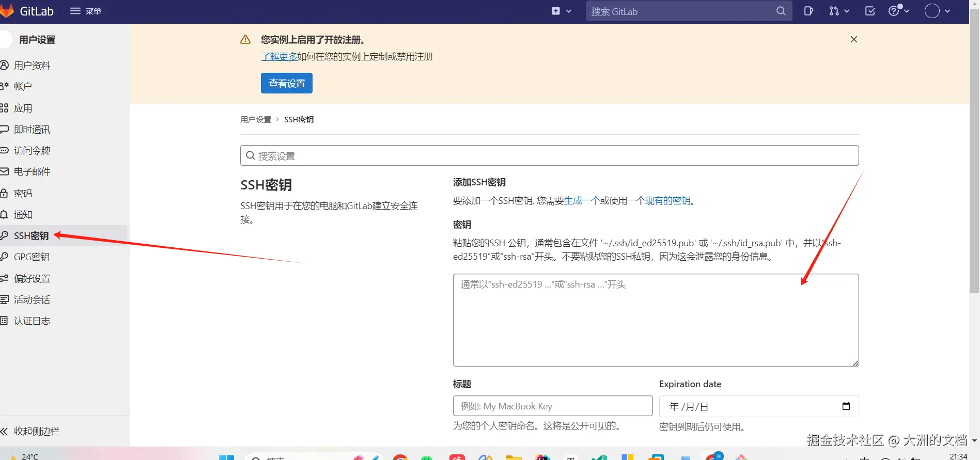Click the 查看设置 button
980x460 pixels.
287,83
